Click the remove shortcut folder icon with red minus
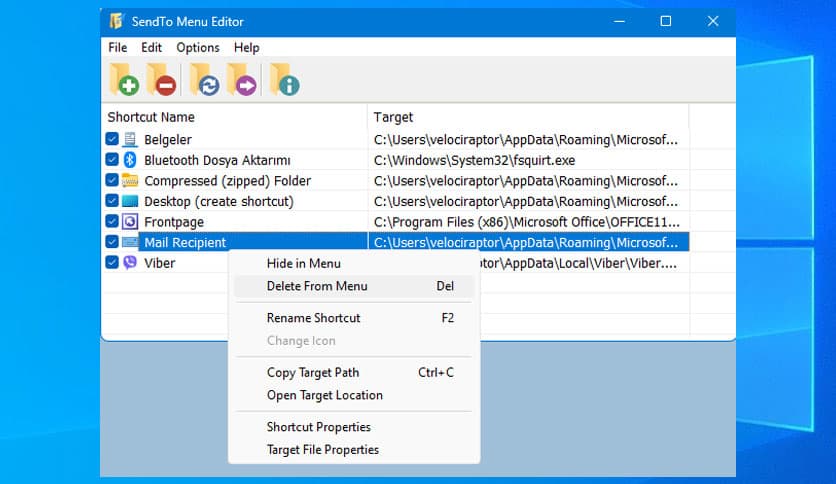Viewport: 836px width, 484px height. point(162,79)
